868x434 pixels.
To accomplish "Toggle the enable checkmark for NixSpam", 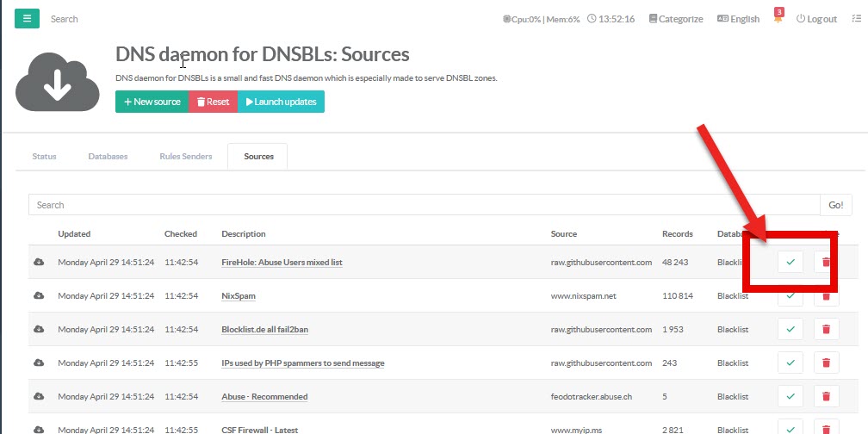I will pyautogui.click(x=790, y=295).
